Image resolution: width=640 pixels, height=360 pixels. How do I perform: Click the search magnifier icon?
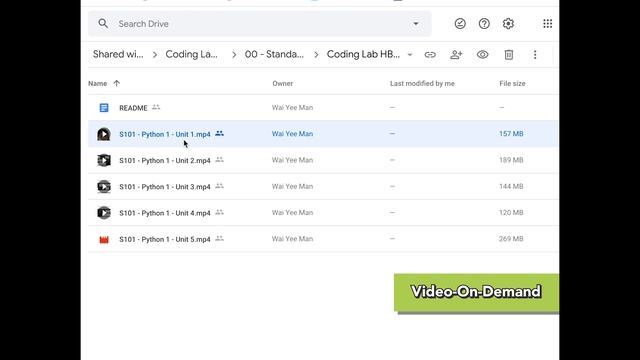[103, 24]
